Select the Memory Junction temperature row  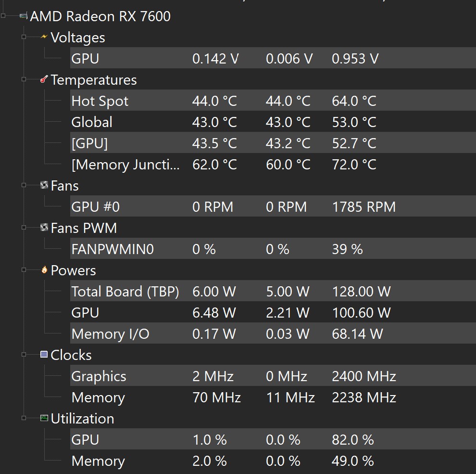tap(125, 165)
